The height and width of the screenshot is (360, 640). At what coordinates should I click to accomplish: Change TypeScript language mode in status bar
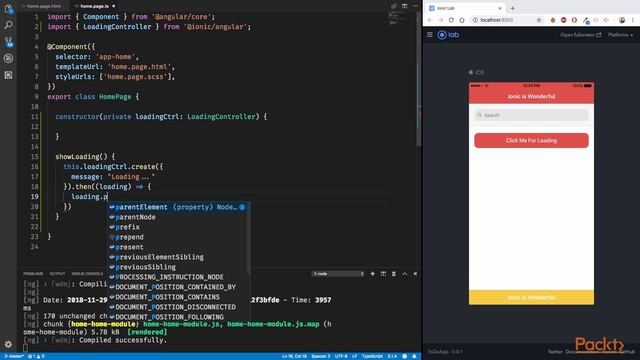click(372, 356)
